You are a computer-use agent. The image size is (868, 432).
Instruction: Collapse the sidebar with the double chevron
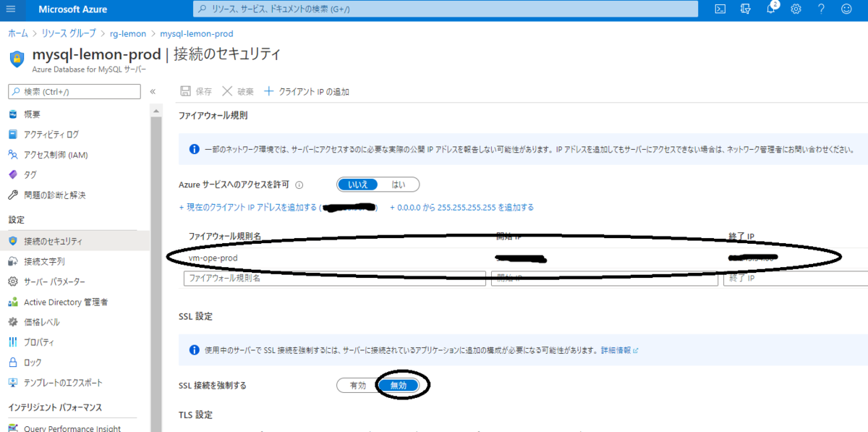point(153,92)
